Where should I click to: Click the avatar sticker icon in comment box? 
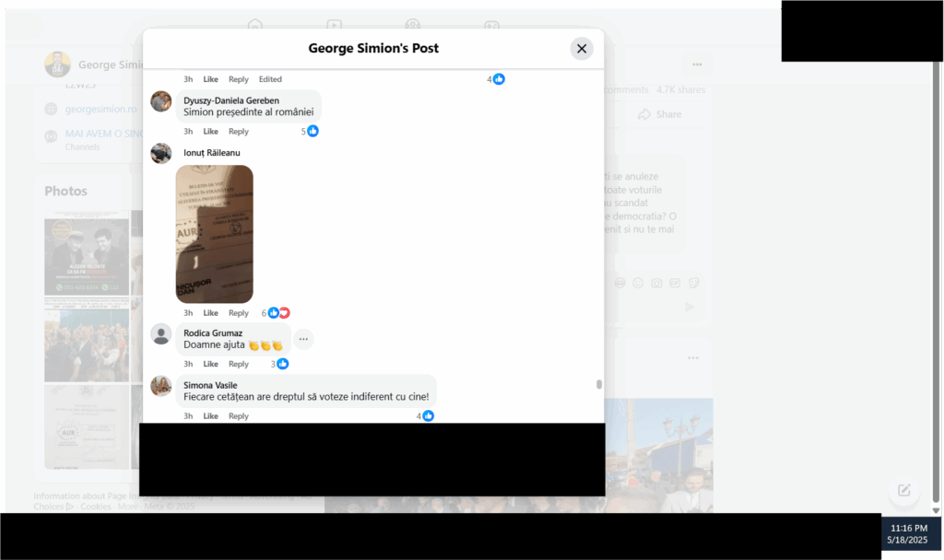[x=620, y=283]
